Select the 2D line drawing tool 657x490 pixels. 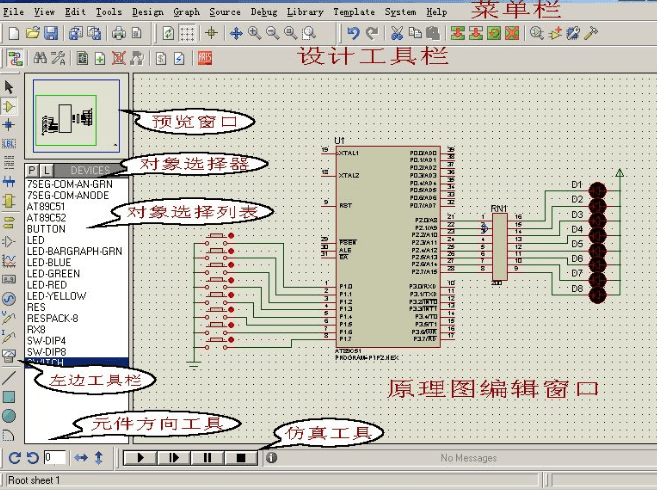click(10, 378)
